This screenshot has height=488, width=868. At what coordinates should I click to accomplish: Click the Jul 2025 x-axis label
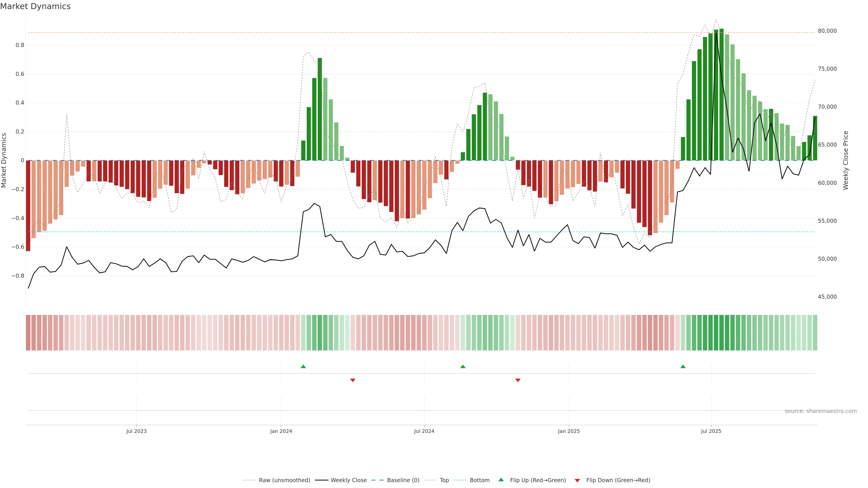click(x=711, y=431)
